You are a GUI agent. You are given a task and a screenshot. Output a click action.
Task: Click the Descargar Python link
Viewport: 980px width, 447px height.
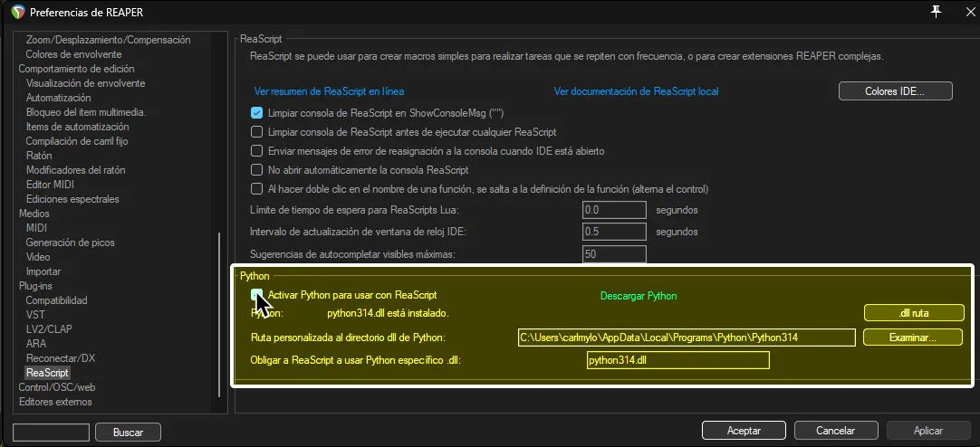coord(639,295)
